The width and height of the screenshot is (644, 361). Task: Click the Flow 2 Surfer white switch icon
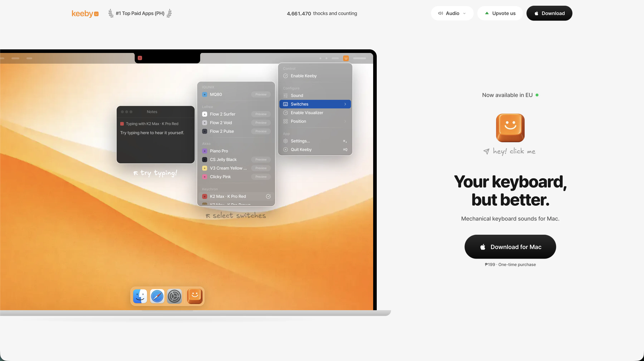pos(204,114)
